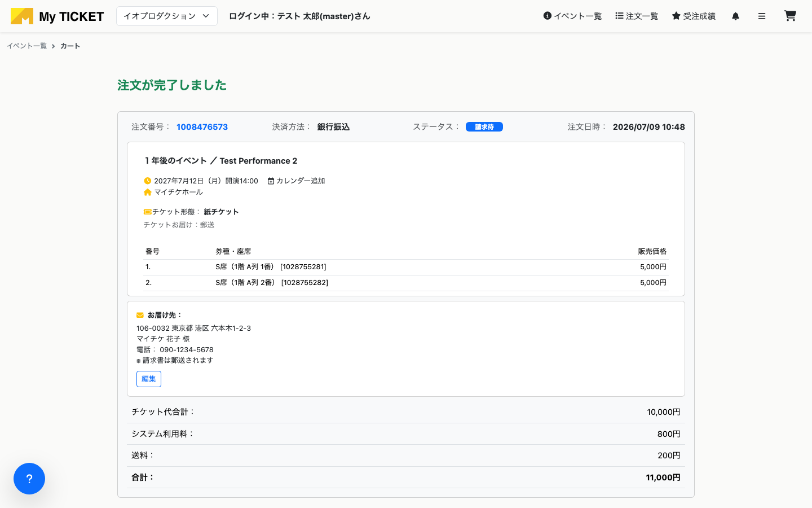Click the 送料 amount 200円
The height and width of the screenshot is (508, 812).
[x=669, y=456]
